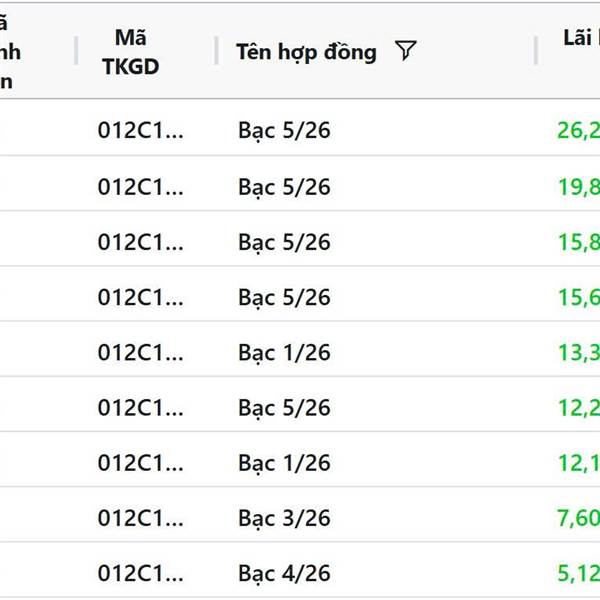Select the Bạc 3/26 contract name

pyautogui.click(x=284, y=518)
